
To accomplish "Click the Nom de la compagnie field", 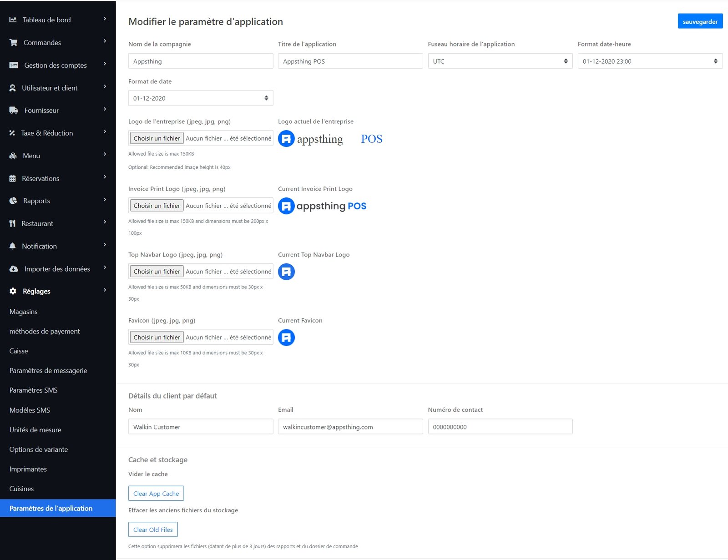I will 200,61.
